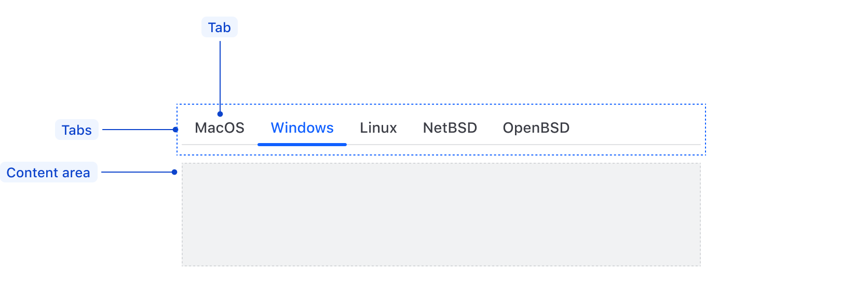
Task: Click the "Tab" annotation label
Action: click(x=219, y=27)
